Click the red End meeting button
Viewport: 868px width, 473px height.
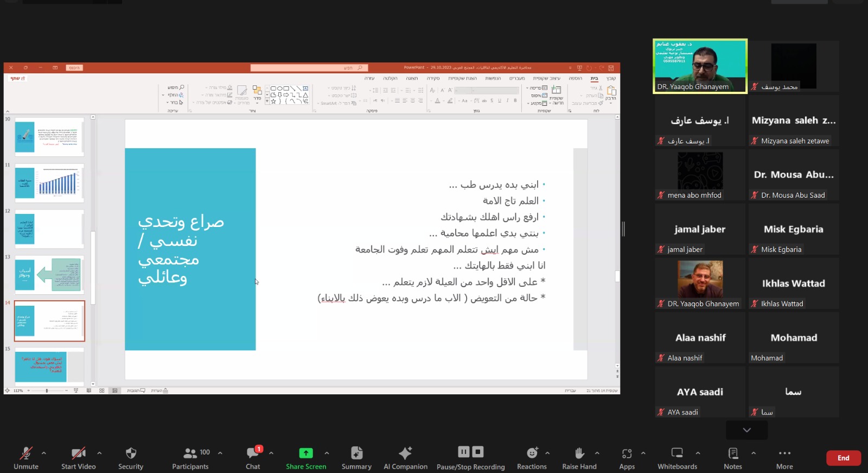[843, 458]
